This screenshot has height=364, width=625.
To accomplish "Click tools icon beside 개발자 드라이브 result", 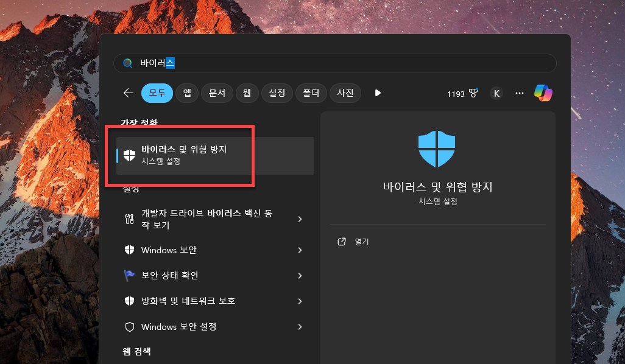I will (x=130, y=219).
